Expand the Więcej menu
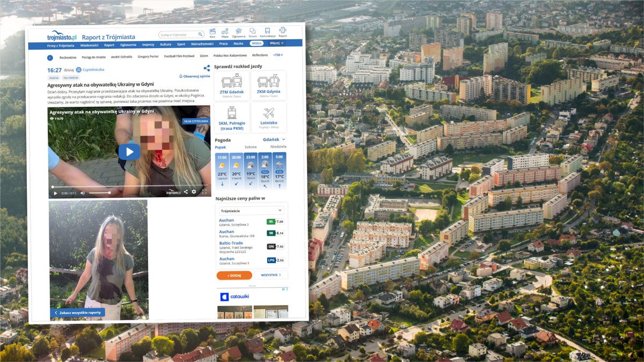Viewport: 644px width, 362px height. 276,43
